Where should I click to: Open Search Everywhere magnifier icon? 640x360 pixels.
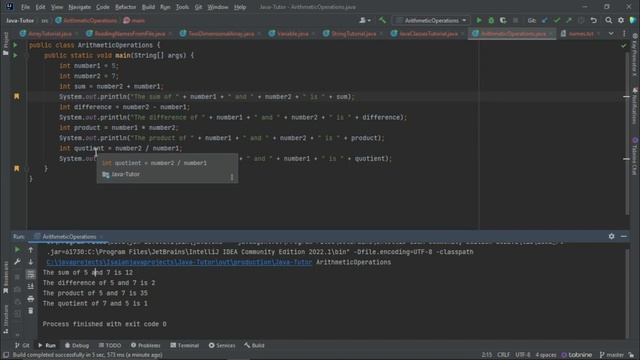609,20
